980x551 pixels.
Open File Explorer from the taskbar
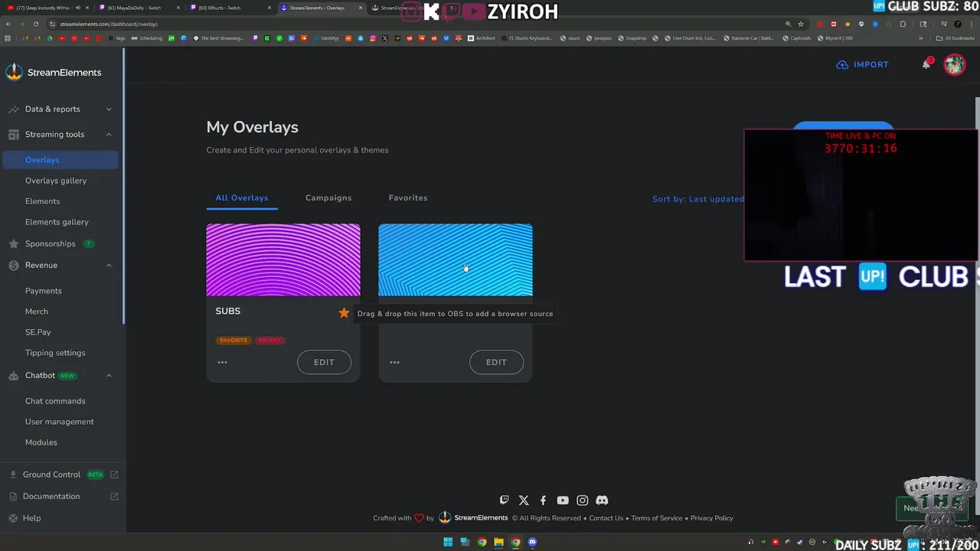pyautogui.click(x=498, y=543)
